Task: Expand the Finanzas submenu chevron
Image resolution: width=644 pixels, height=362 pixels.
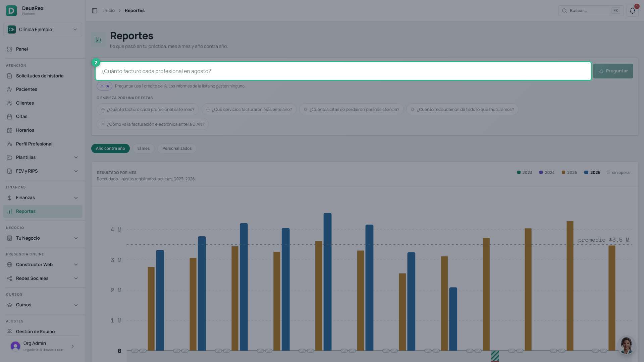Action: pyautogui.click(x=76, y=198)
